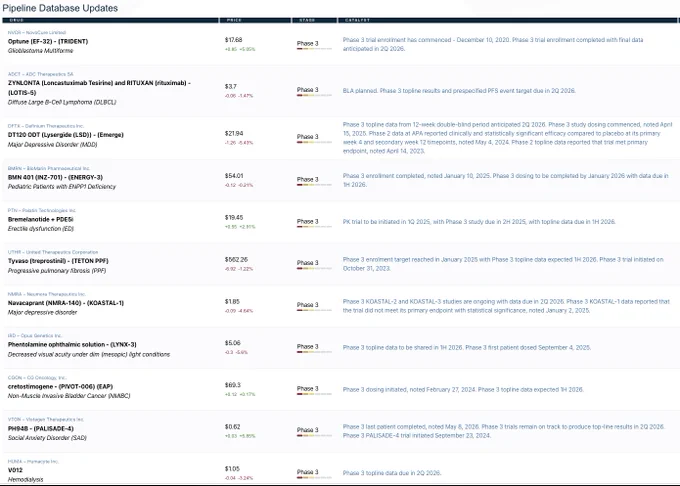Image resolution: width=680 pixels, height=486 pixels.
Task: Open the NVCR – NovoCure Limited ticker link
Action: [37, 33]
